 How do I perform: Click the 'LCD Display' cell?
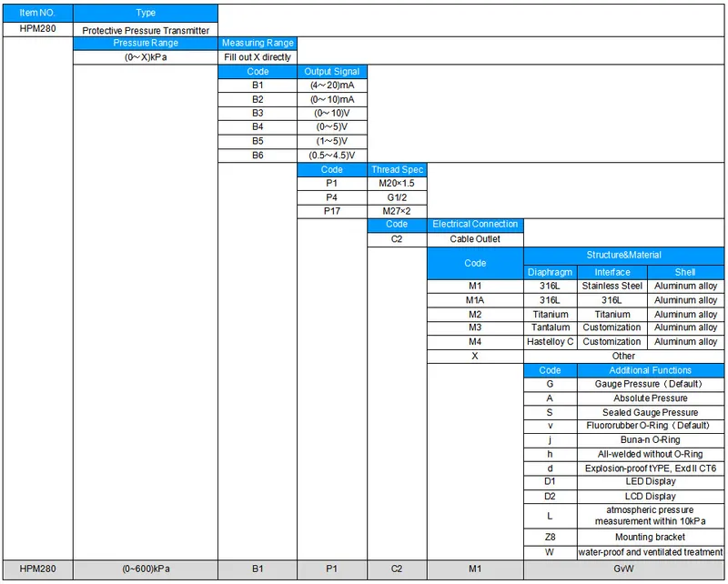tap(651, 497)
